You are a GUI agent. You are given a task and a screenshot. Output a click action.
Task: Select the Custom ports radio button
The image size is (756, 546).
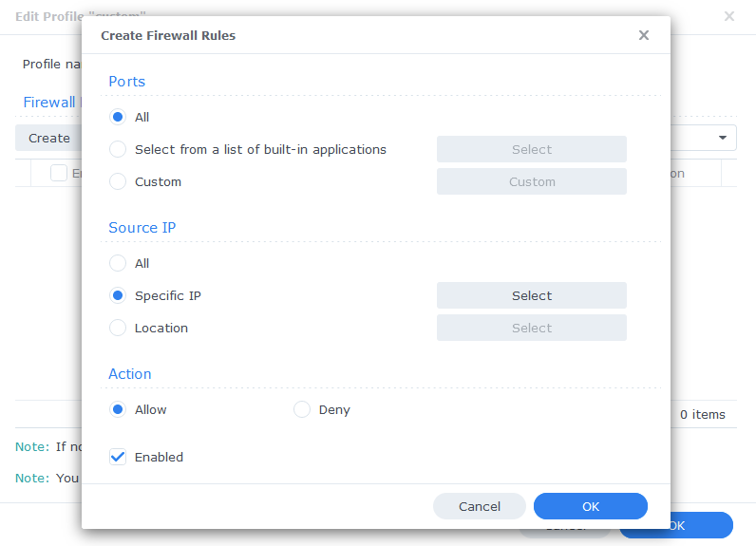[118, 181]
